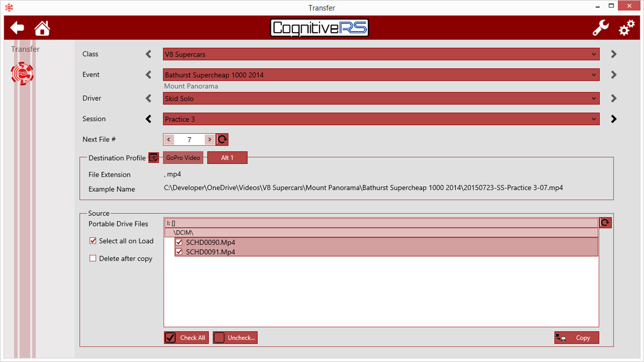Click the Destination Profile edit icon
The width and height of the screenshot is (644, 362).
(153, 157)
